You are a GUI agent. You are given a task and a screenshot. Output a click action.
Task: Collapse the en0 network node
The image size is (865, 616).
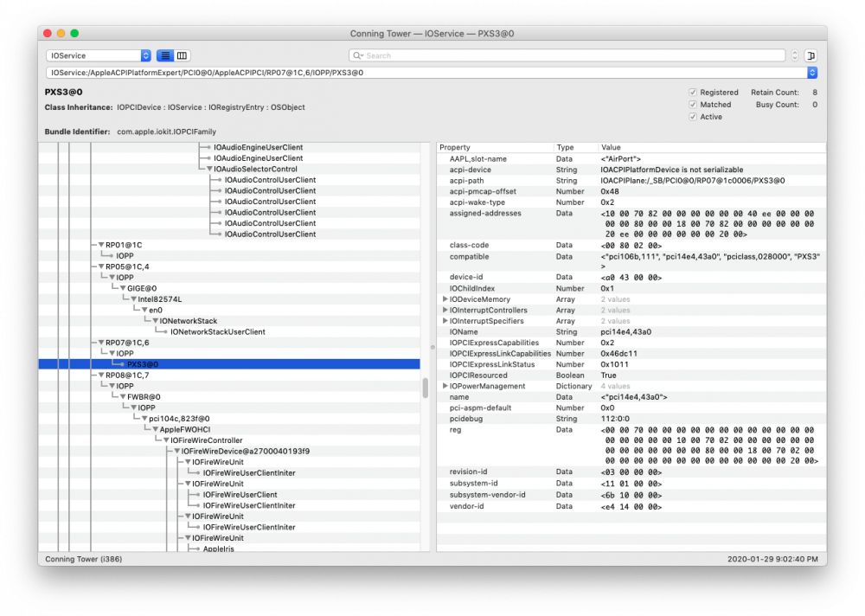(x=144, y=311)
